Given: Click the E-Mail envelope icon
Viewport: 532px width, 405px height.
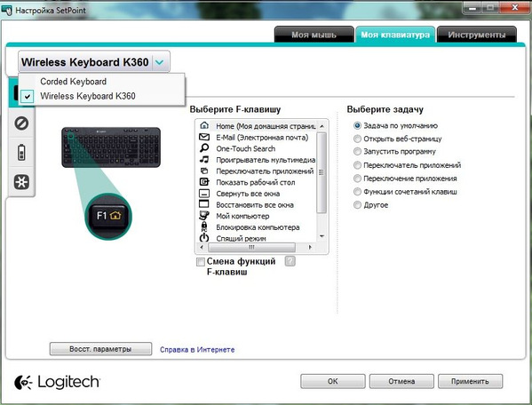Looking at the screenshot, I should click(204, 137).
